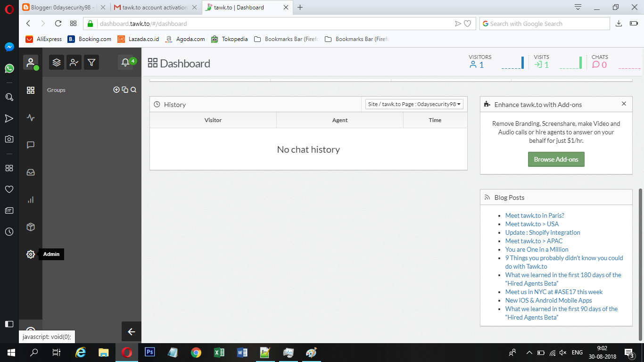The width and height of the screenshot is (644, 362).
Task: Open the Inbox tray sidebar icon
Action: tap(31, 172)
